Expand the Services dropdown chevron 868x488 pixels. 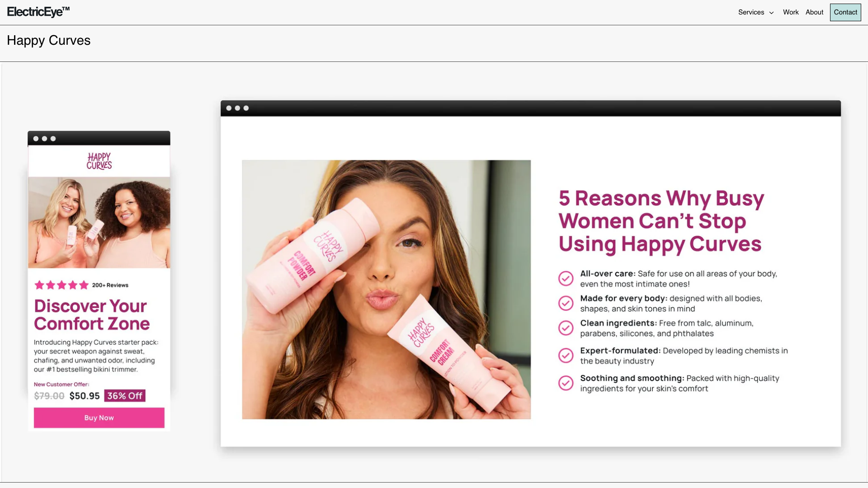pos(771,13)
